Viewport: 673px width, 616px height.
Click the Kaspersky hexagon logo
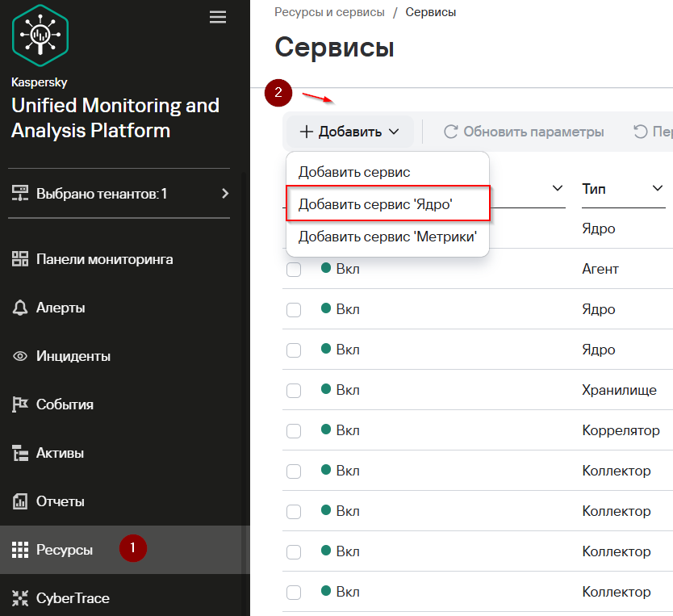(x=40, y=36)
